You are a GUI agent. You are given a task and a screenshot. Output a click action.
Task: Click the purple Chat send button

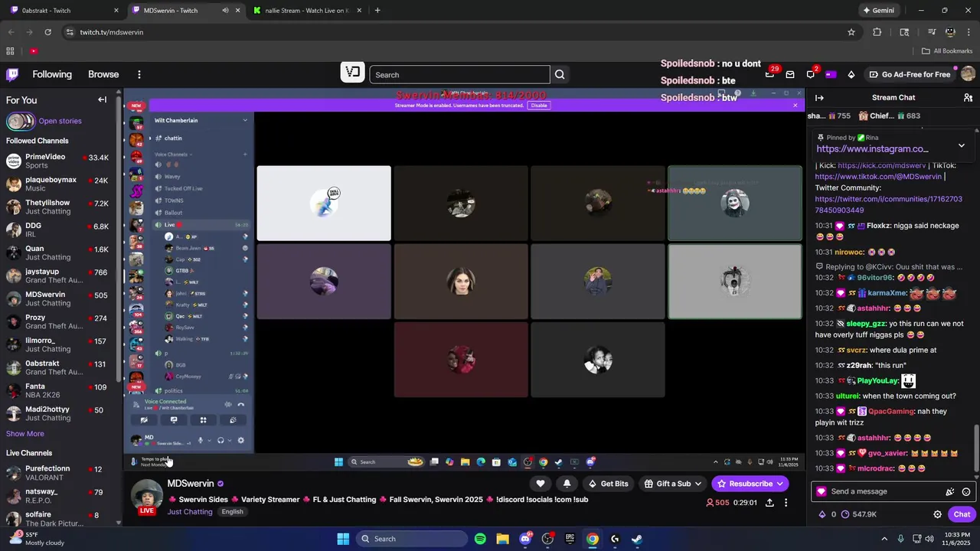click(961, 514)
